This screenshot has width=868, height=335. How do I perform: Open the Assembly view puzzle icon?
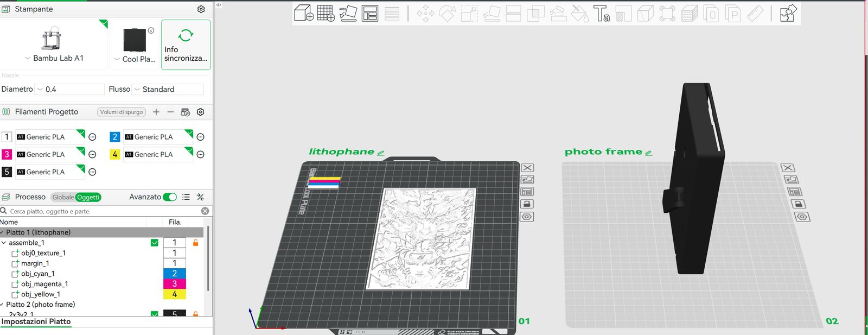(788, 13)
